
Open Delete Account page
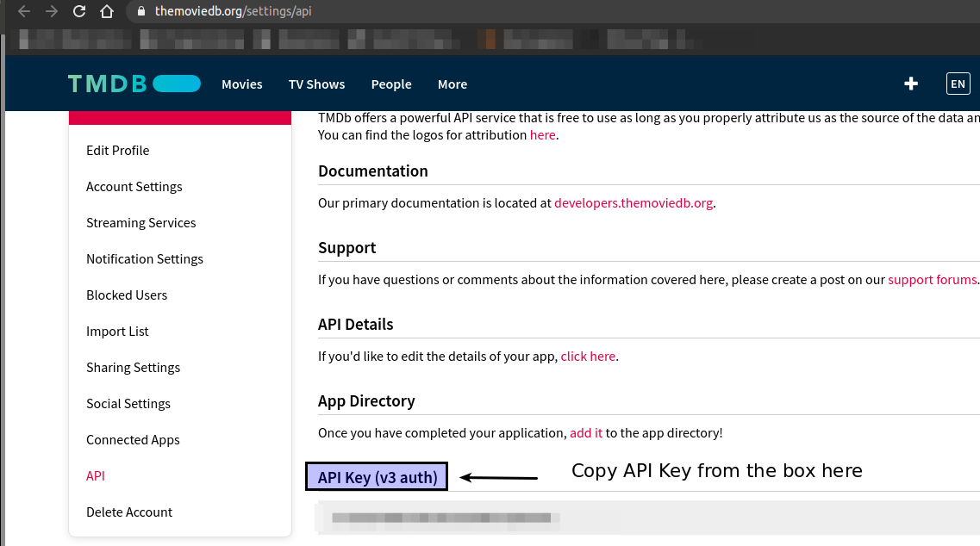129,512
